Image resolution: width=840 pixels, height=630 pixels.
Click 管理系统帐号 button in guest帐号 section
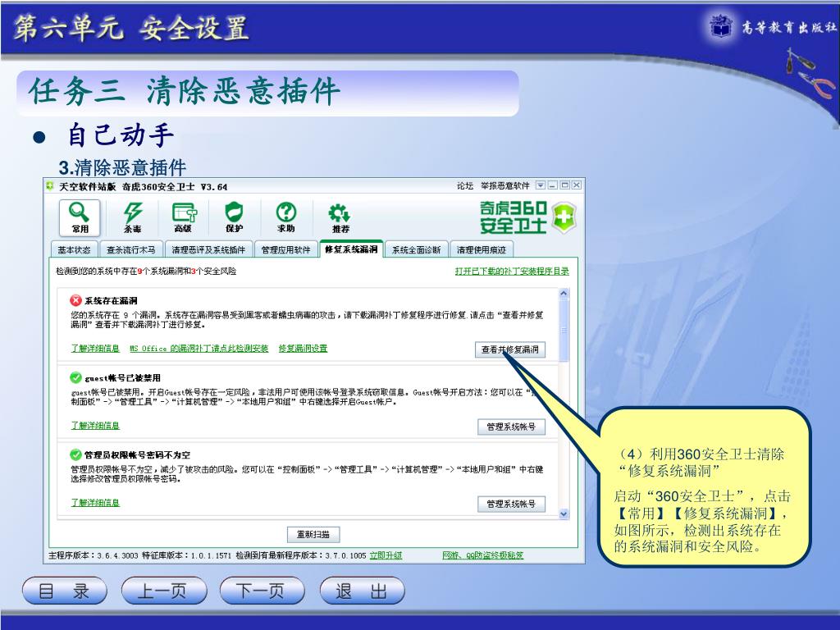[x=511, y=427]
